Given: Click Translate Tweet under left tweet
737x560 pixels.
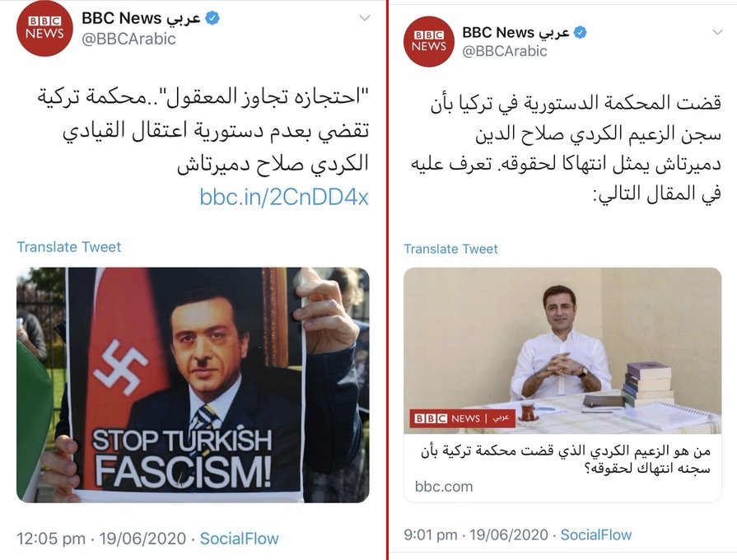Looking at the screenshot, I should coord(69,247).
